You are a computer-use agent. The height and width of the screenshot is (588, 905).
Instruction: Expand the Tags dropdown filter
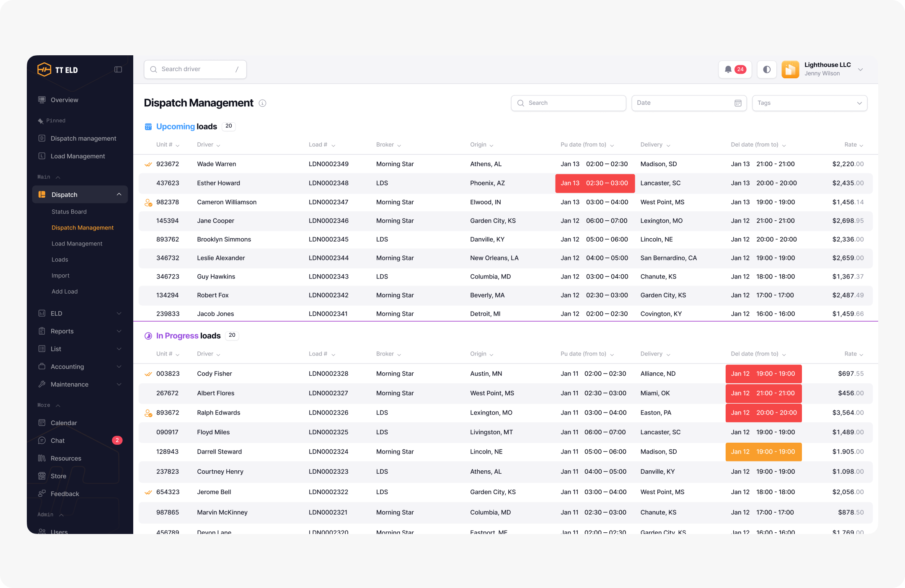tap(809, 103)
